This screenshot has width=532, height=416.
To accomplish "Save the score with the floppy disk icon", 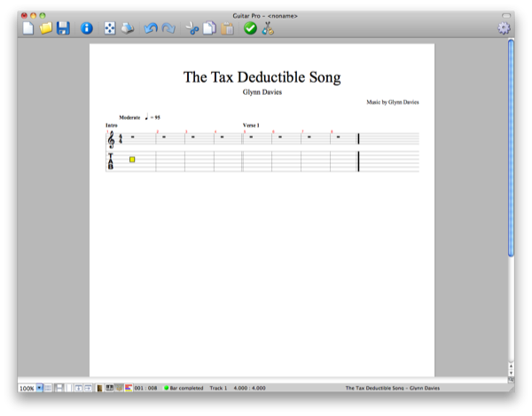I will (63, 29).
